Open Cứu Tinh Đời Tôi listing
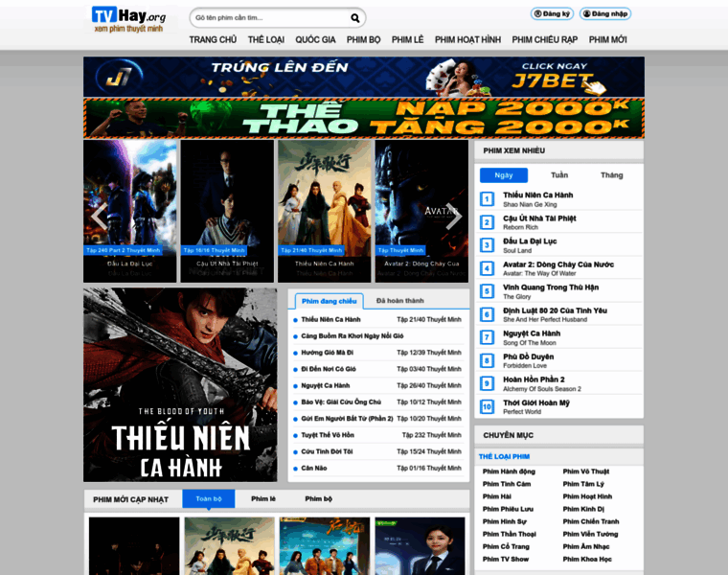 (327, 451)
